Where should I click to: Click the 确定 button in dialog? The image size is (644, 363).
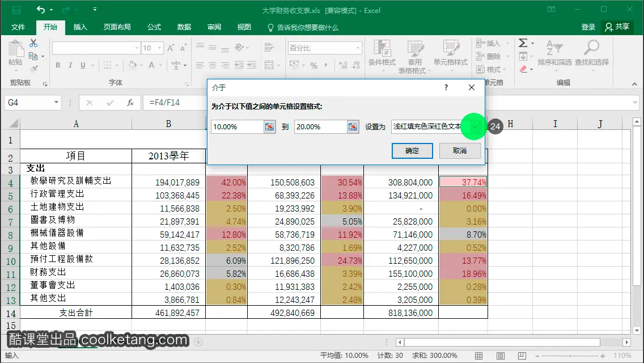tap(412, 151)
